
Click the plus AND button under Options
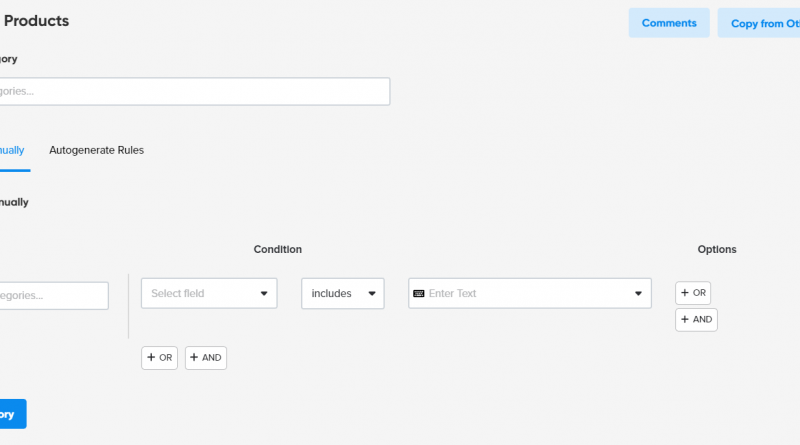tap(696, 320)
